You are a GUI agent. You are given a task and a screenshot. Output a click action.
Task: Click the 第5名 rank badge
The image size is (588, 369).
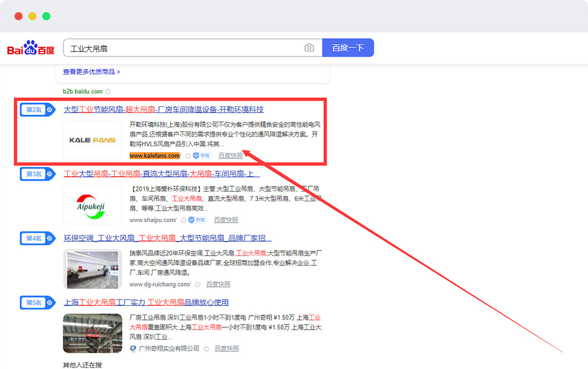click(38, 302)
